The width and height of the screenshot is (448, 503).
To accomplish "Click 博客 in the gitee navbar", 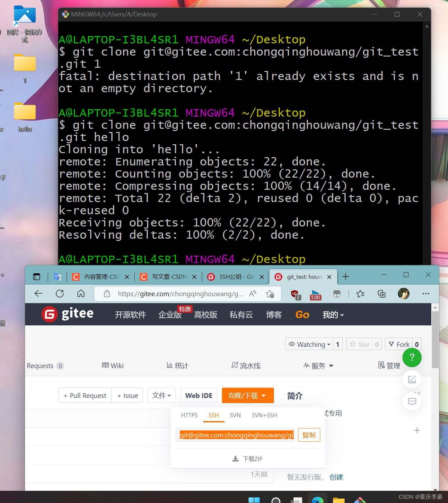I will [274, 315].
